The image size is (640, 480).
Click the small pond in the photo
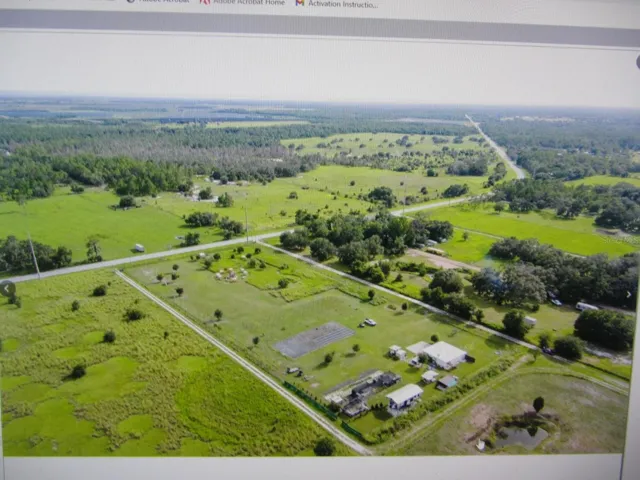[x=520, y=435]
